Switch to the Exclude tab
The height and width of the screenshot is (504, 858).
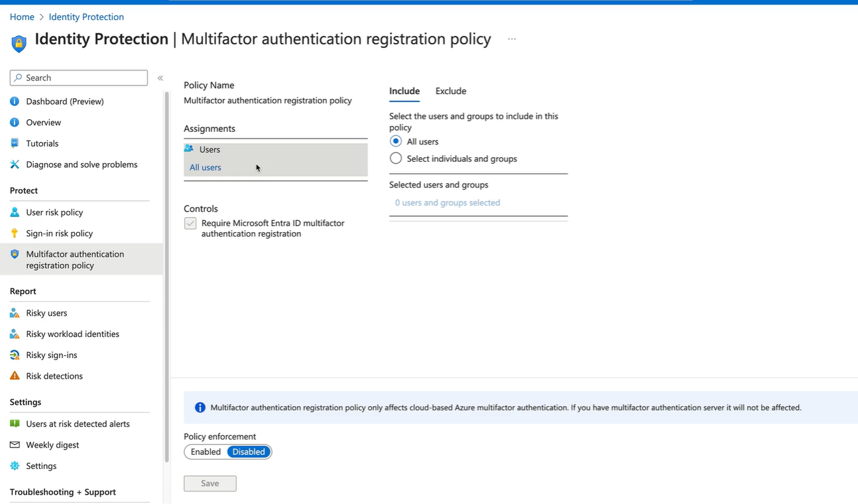pos(451,91)
